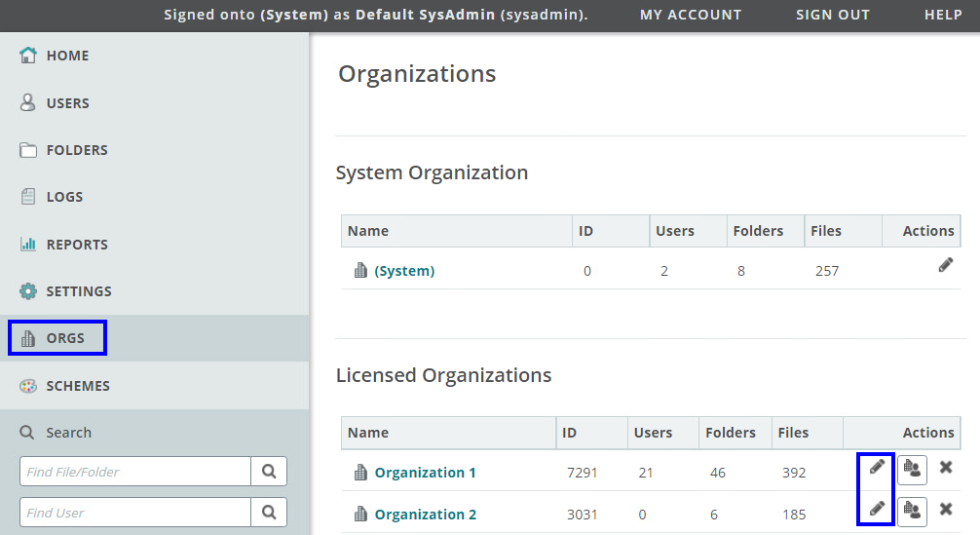Click Files value 185 for Organization 2
Viewport: 980px width, 535px height.
794,515
